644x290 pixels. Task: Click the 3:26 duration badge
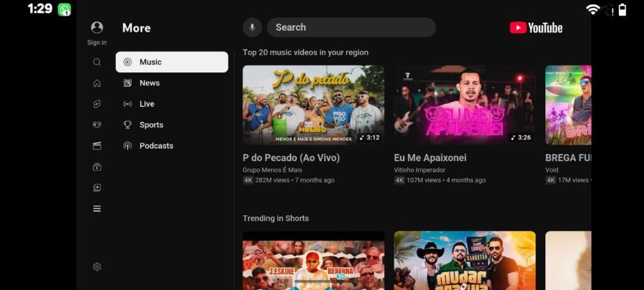click(x=520, y=138)
